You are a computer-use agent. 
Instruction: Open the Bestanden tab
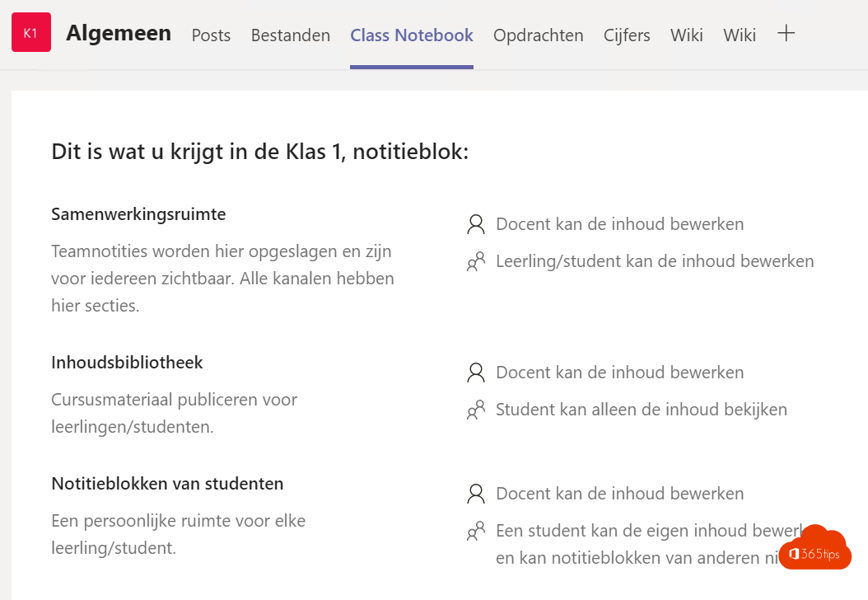(290, 35)
